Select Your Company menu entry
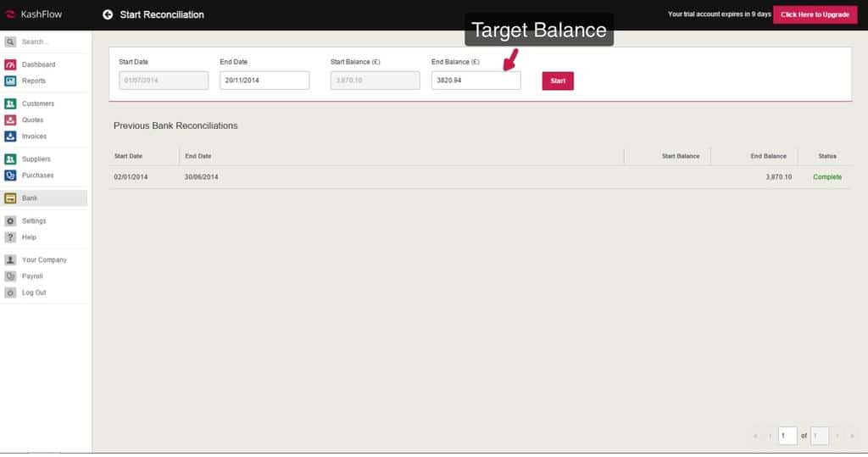This screenshot has height=457, width=868. [x=43, y=260]
